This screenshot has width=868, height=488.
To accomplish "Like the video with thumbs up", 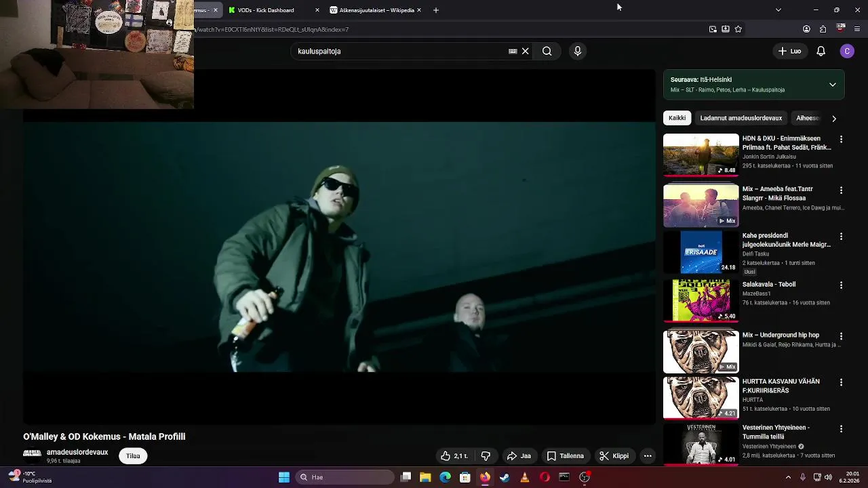I will 454,456.
